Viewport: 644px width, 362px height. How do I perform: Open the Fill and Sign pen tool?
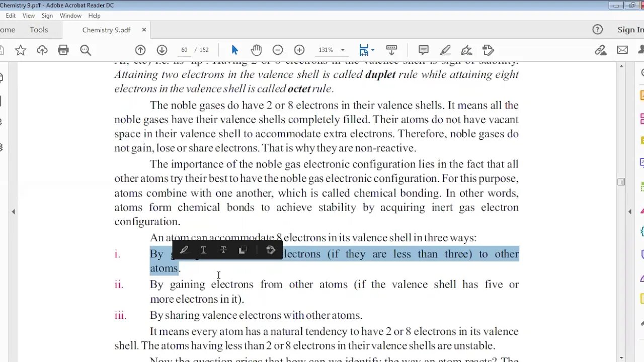coord(466,50)
